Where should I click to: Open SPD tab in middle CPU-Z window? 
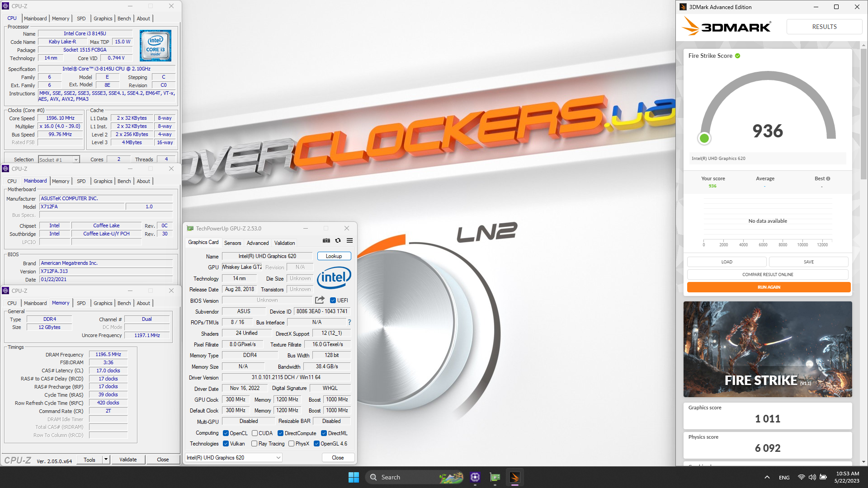[x=81, y=181]
